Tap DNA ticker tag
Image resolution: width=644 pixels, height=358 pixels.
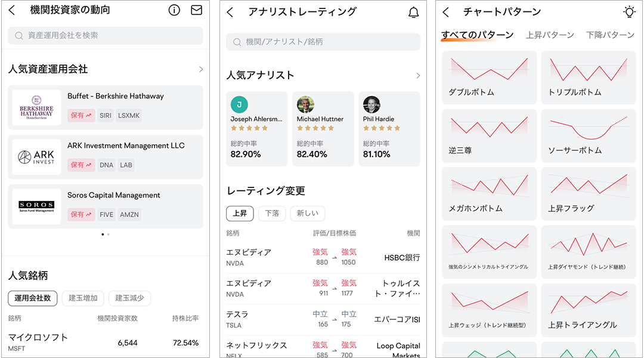coord(106,165)
